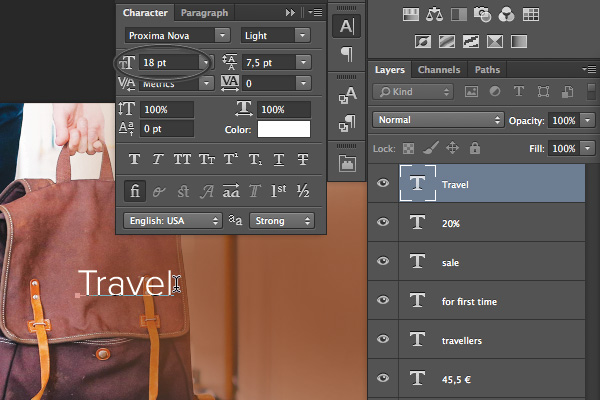Hide the 45,5 € layer
The height and width of the screenshot is (400, 600).
[383, 378]
